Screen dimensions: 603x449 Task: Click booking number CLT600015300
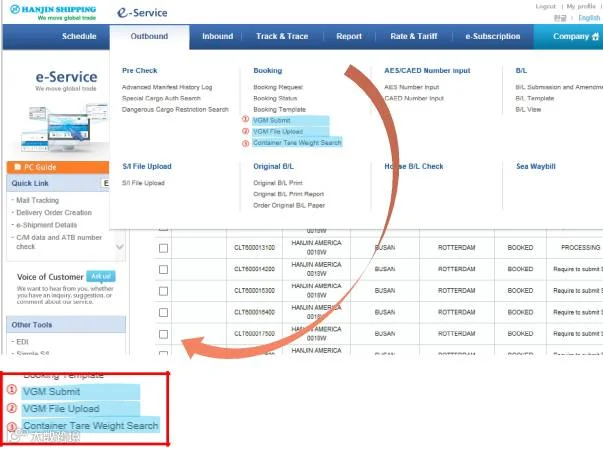tap(254, 291)
